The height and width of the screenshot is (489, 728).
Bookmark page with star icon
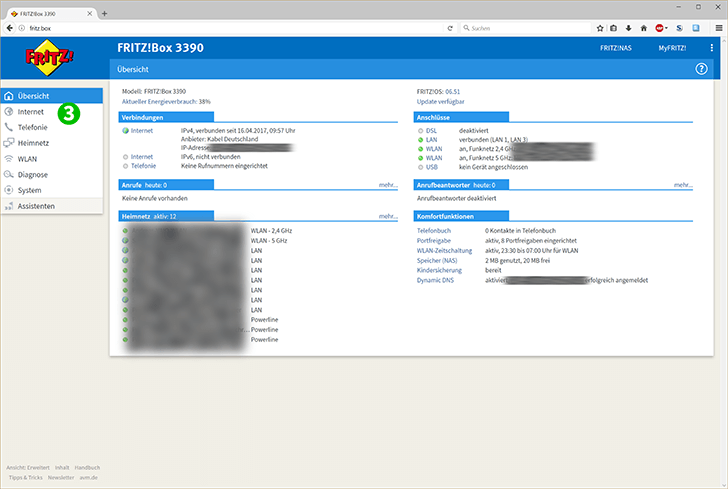click(600, 28)
